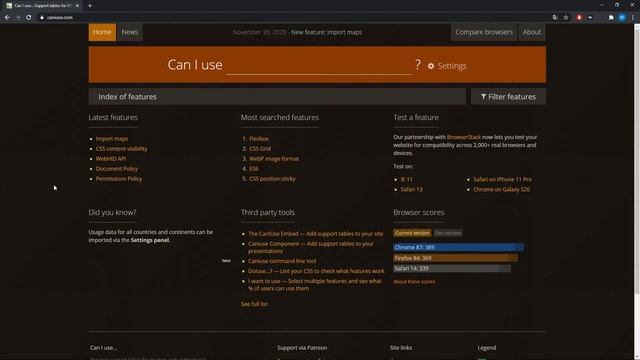Select the Current version scores toggle
The image size is (640, 360).
tap(412, 233)
